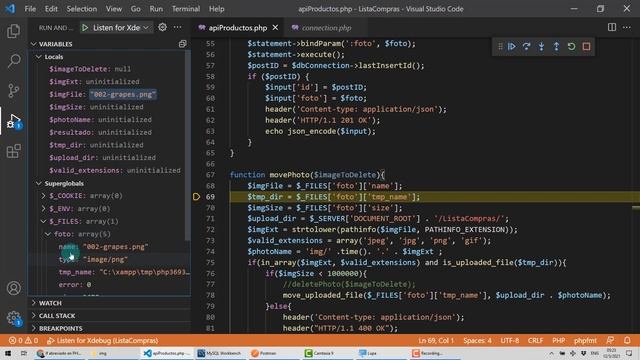Viewport: 640px width, 360px height.
Task: Open the Source Control view
Action: pos(13,91)
